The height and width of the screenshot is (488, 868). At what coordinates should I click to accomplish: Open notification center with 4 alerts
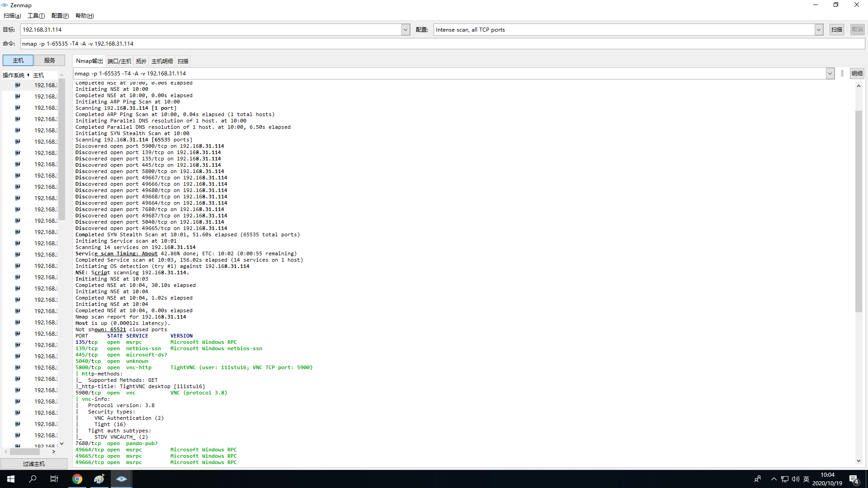click(x=854, y=479)
